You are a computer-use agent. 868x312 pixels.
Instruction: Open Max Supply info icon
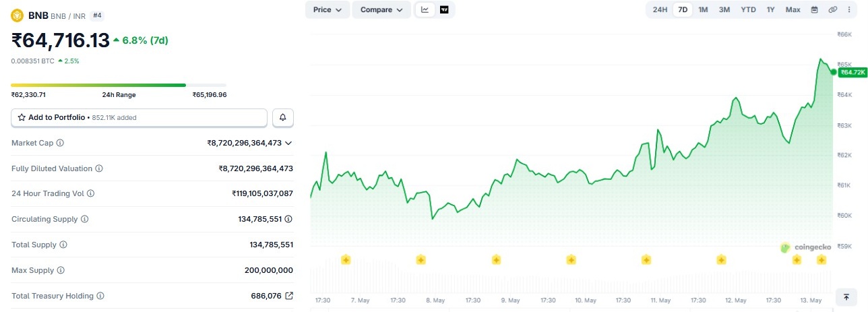(61, 270)
